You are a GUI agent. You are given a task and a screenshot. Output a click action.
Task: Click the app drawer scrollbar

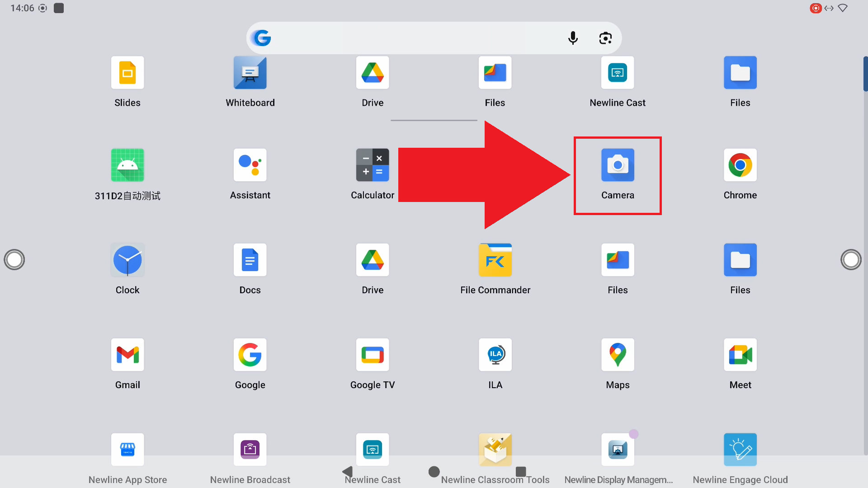click(x=865, y=75)
